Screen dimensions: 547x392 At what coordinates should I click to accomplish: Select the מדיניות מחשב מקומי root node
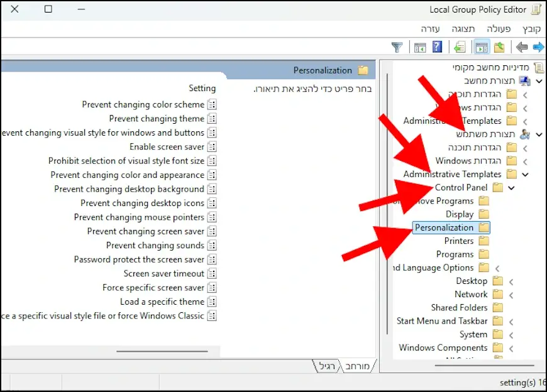491,67
